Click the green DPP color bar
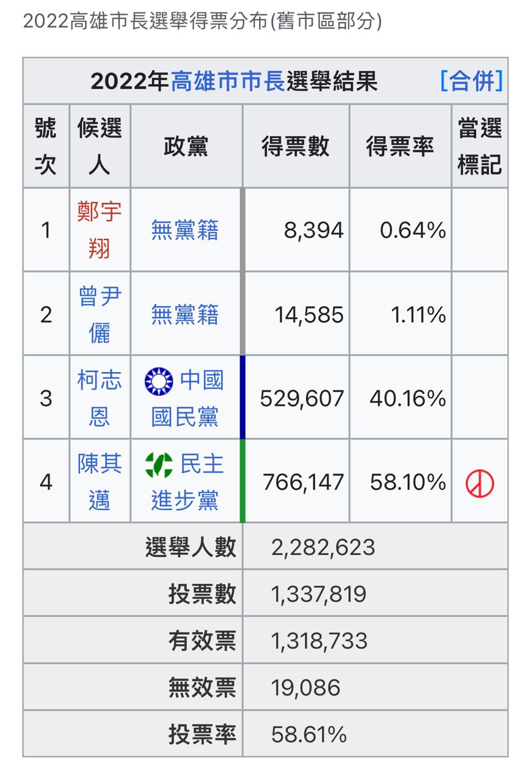The width and height of the screenshot is (532, 782). [x=242, y=481]
